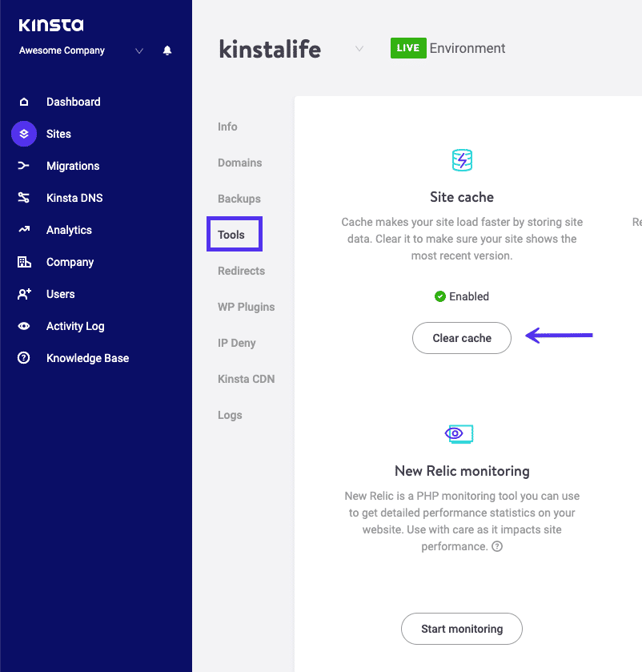
Task: Open the Kinsta CDN tab
Action: pyautogui.click(x=246, y=379)
